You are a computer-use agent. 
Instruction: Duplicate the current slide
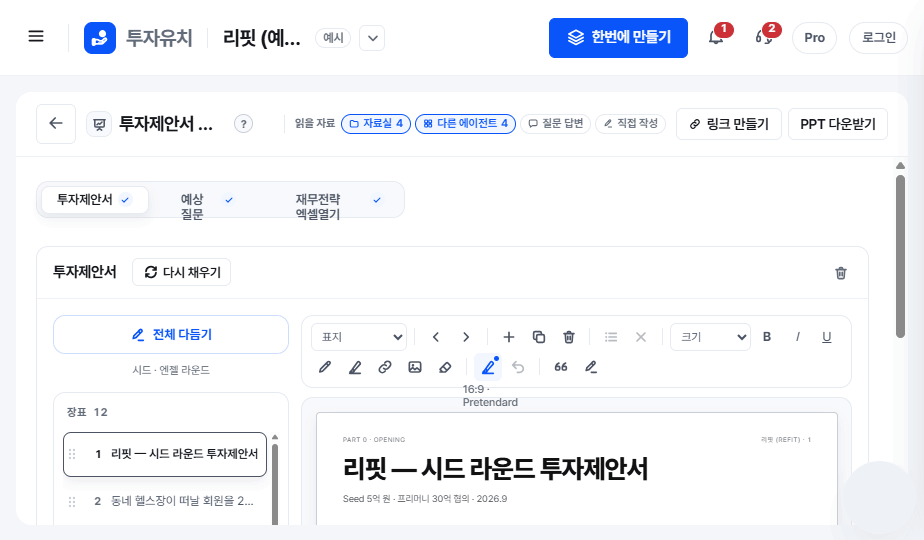tap(539, 337)
